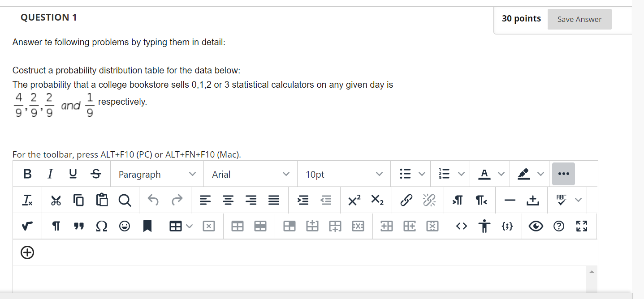Screen dimensions: 644x299
Task: Add content with plus circle icon
Action: tap(27, 253)
